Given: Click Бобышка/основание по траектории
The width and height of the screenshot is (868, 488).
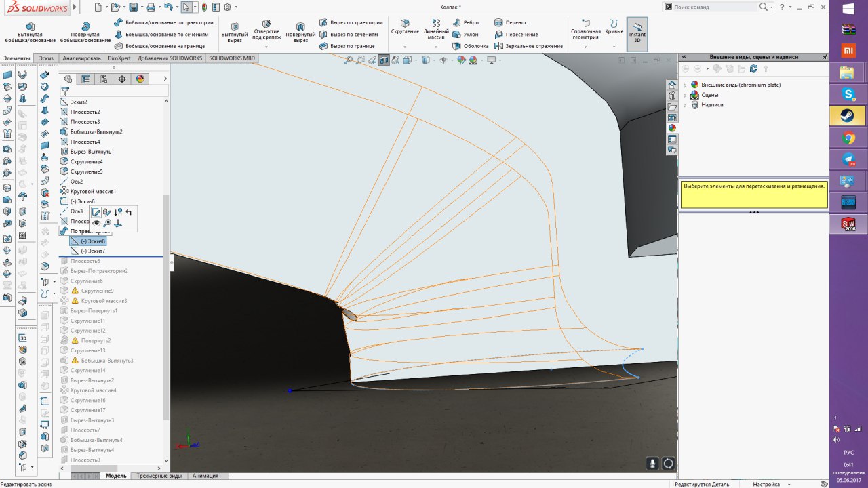Looking at the screenshot, I should pyautogui.click(x=163, y=22).
